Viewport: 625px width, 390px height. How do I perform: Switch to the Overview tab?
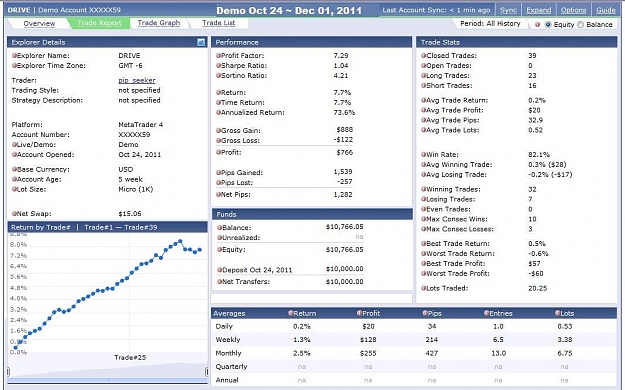[x=39, y=24]
